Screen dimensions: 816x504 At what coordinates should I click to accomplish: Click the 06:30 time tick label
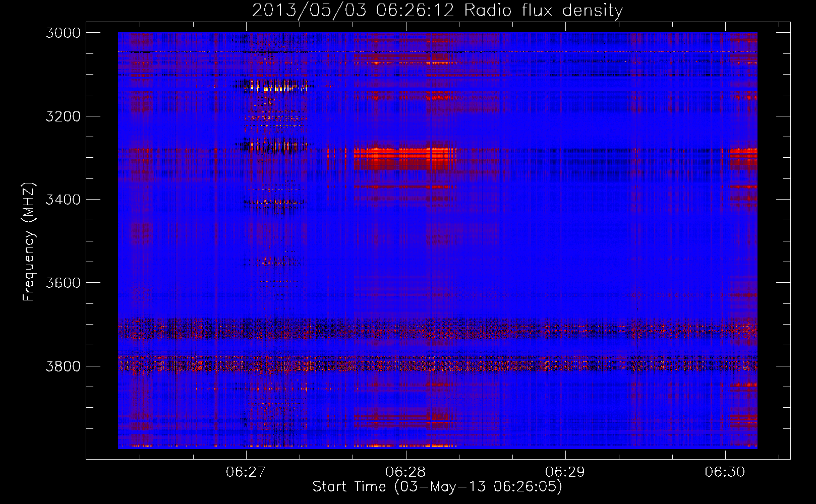pos(725,472)
